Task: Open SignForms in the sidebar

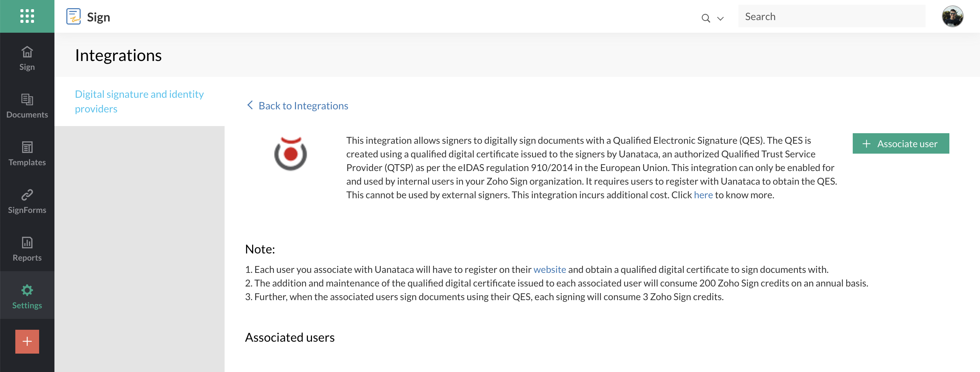Action: (x=27, y=201)
